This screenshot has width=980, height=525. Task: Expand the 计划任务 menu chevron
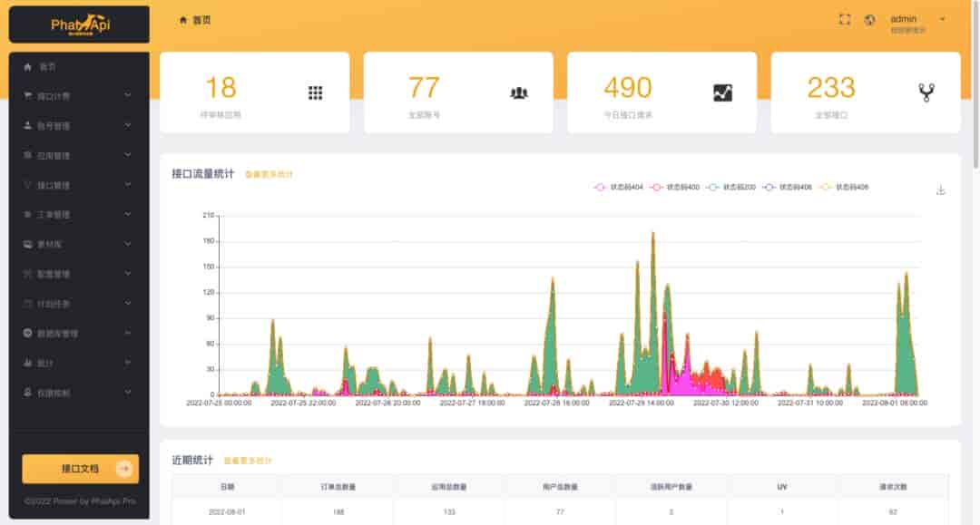[128, 304]
